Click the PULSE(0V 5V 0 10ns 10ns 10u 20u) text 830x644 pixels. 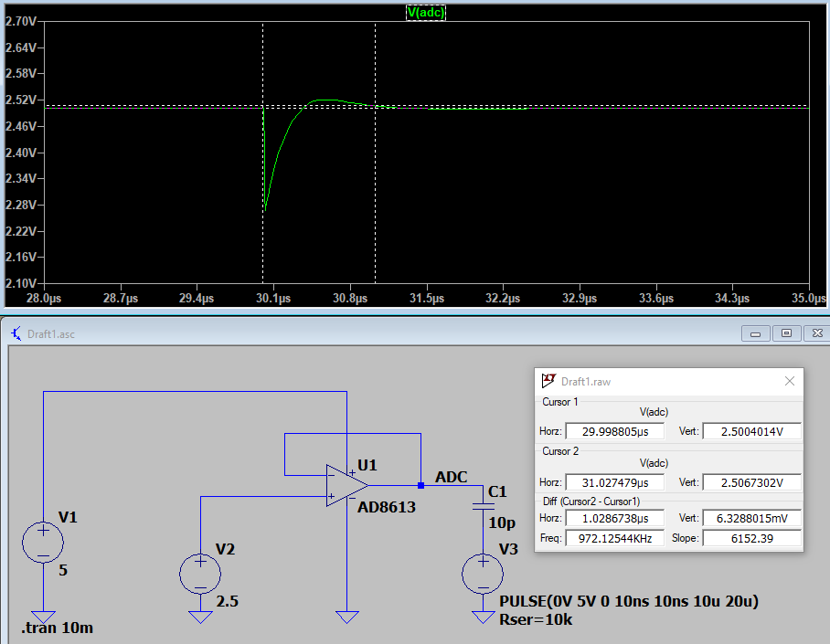pyautogui.click(x=629, y=601)
